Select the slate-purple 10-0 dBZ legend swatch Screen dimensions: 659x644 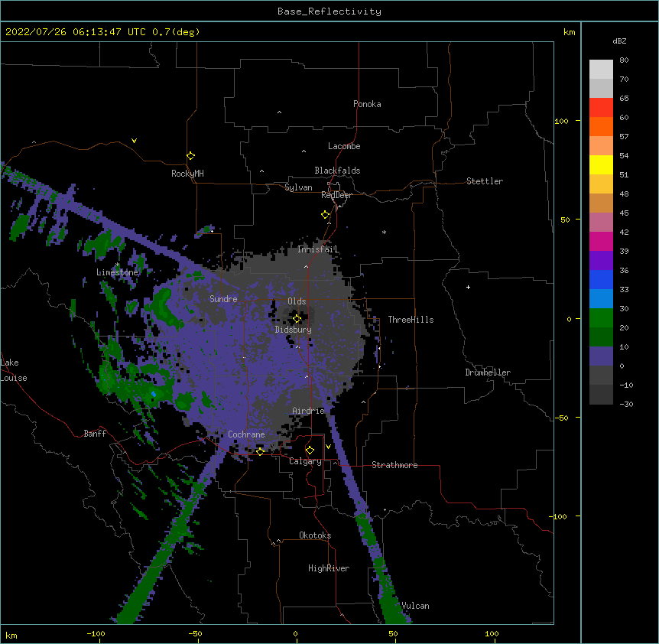601,356
